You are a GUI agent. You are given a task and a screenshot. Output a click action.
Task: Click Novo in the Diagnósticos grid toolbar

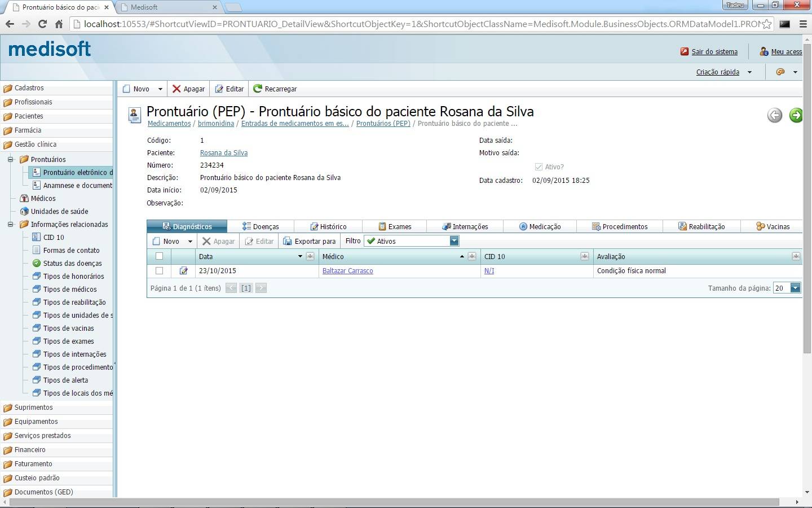166,241
